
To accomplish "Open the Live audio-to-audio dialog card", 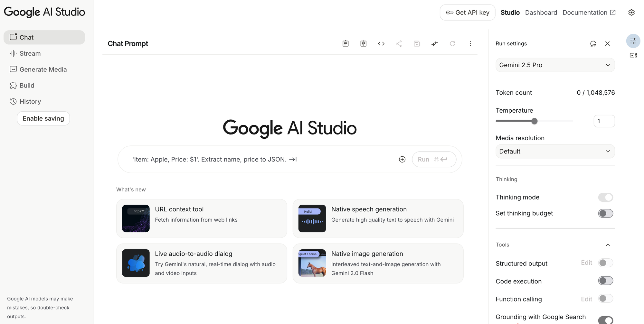I will [x=202, y=263].
